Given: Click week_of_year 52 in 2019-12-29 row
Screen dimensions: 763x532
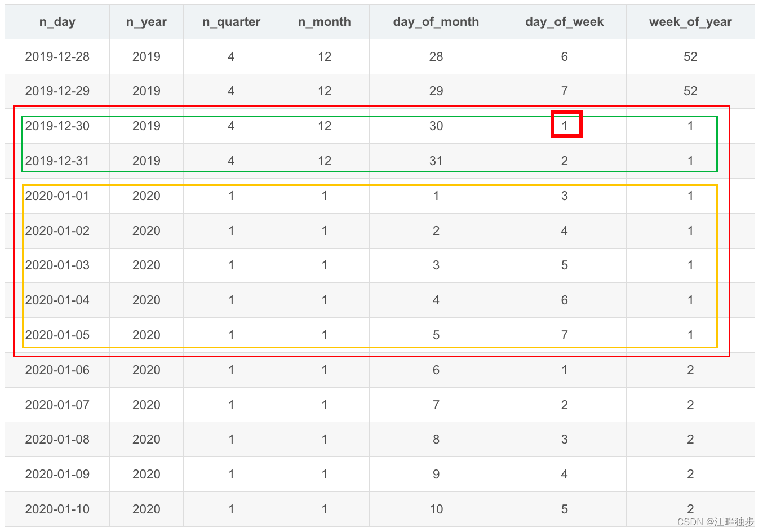Looking at the screenshot, I should pos(690,91).
